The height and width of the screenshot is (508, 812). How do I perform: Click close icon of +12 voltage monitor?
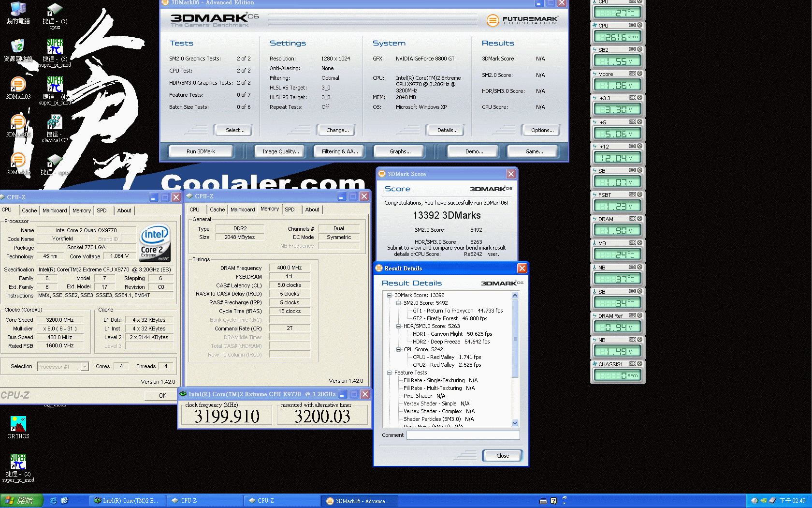pos(639,146)
